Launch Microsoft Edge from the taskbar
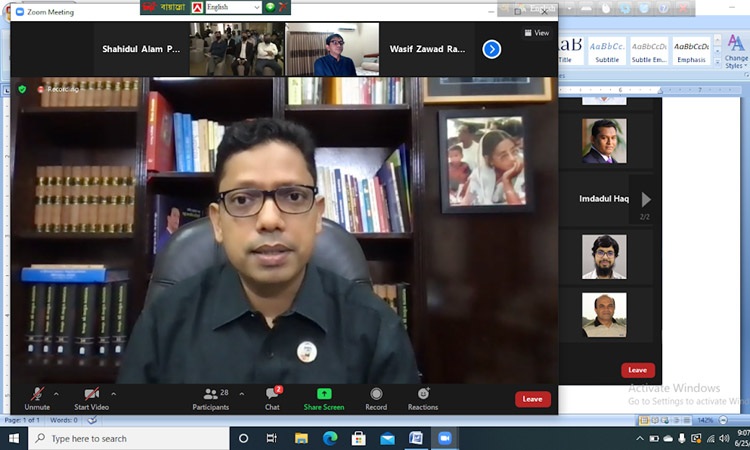 click(x=330, y=438)
